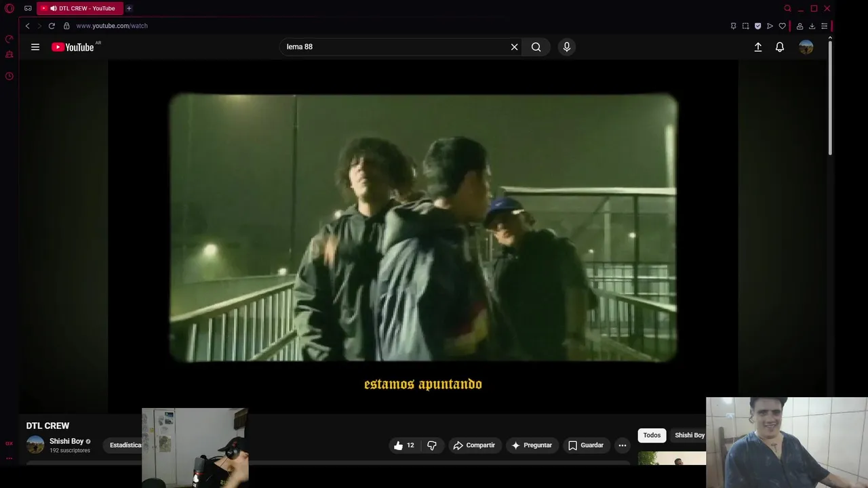Open History clock icon in sidebar
This screenshot has height=488, width=868.
(9, 76)
